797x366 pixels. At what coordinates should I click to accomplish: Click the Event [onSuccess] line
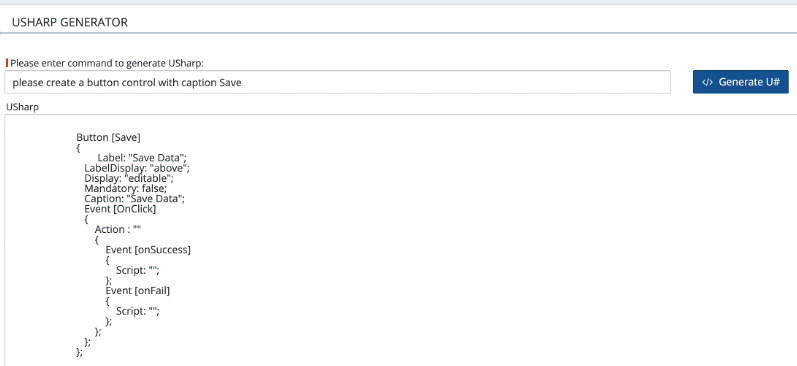pos(148,250)
